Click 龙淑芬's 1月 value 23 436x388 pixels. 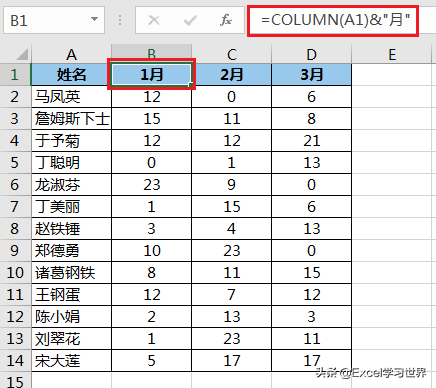pos(151,185)
